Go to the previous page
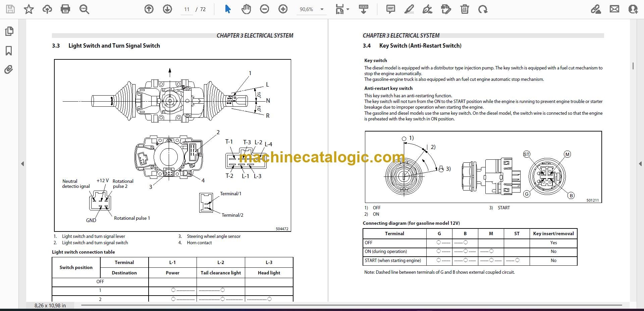 149,9
